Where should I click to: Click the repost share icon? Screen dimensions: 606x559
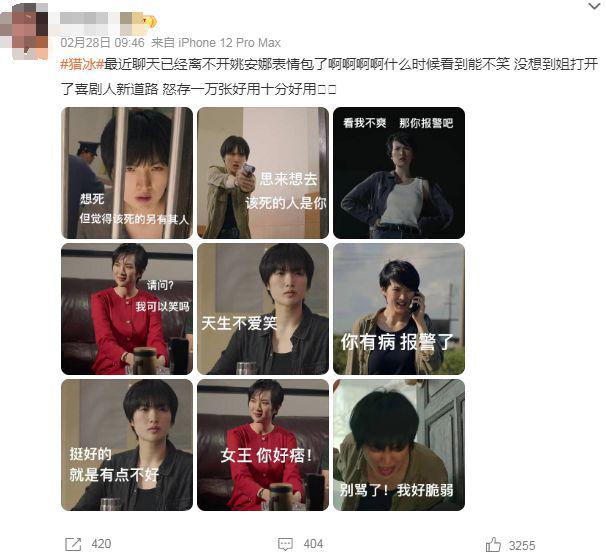73,544
